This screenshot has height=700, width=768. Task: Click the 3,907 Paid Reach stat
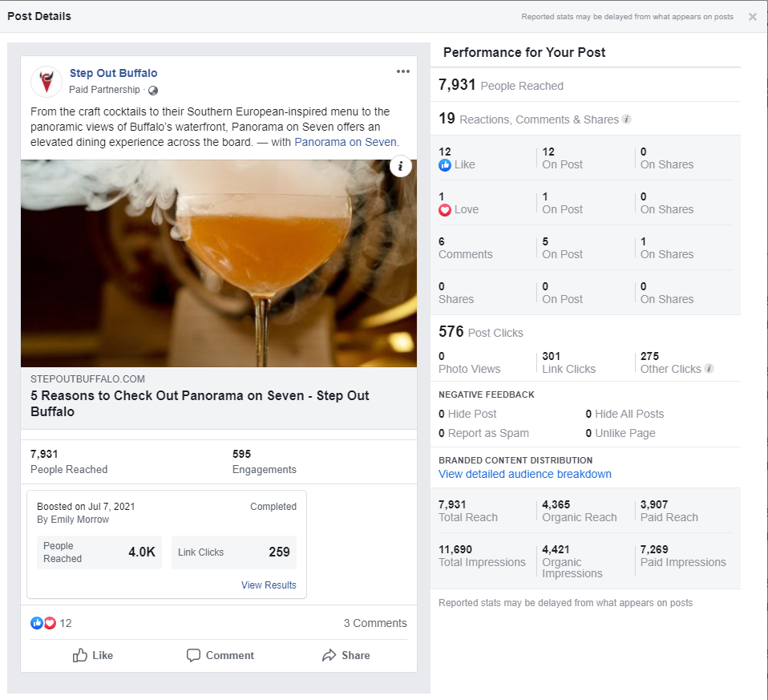[x=669, y=511]
